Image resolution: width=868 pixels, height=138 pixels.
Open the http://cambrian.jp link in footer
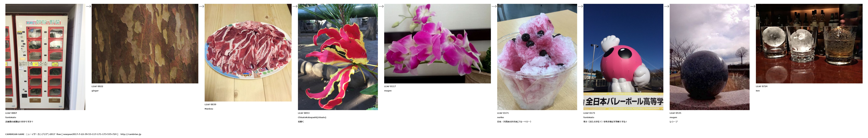pos(131,134)
